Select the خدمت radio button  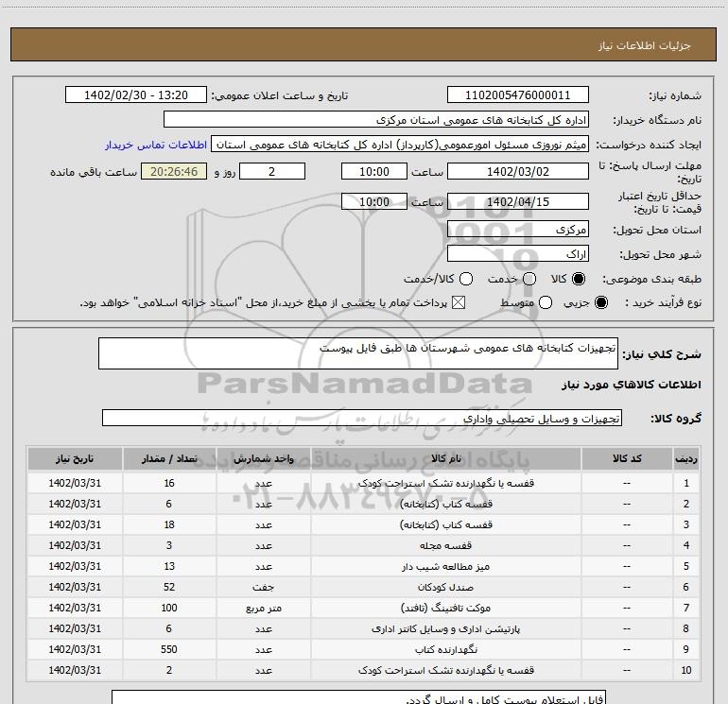529,280
